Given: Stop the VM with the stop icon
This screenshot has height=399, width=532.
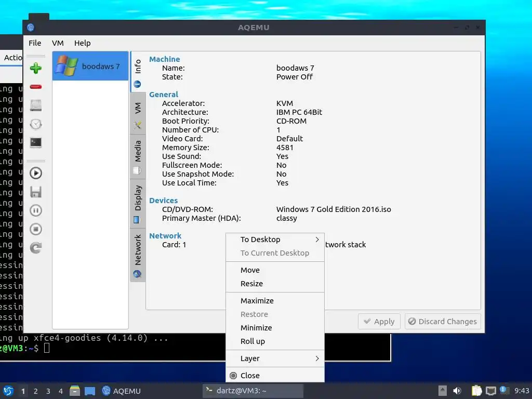Looking at the screenshot, I should (x=36, y=229).
